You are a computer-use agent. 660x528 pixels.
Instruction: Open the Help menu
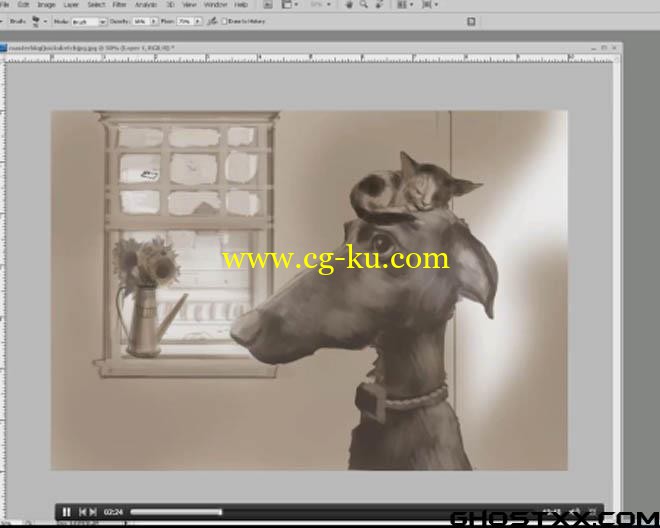pos(240,5)
